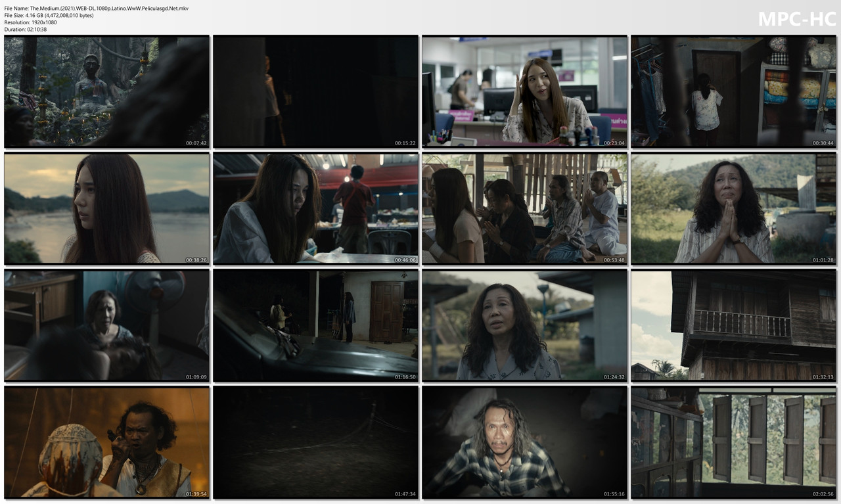Click the 01:39:54 timestamp label
Screen dimensions: 841x504
[x=196, y=494]
